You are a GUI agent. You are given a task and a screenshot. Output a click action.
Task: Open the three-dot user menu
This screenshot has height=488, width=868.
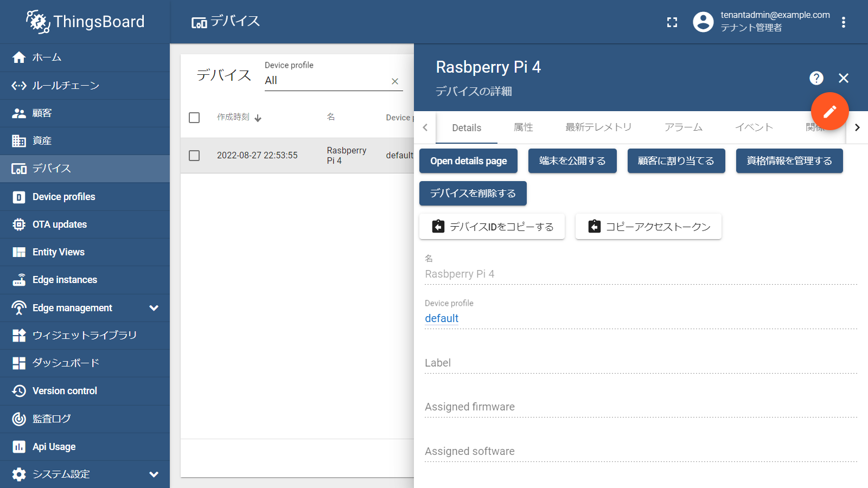(843, 22)
